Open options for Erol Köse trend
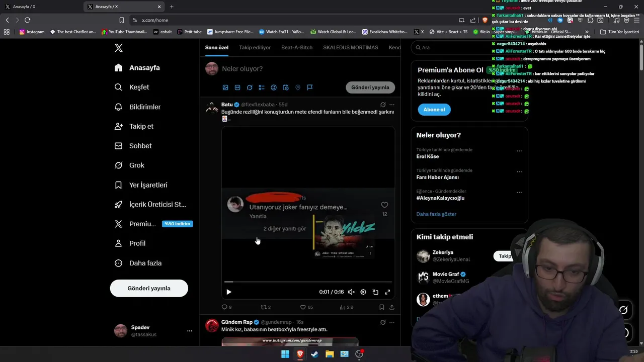Image resolution: width=644 pixels, height=362 pixels. 519,151
